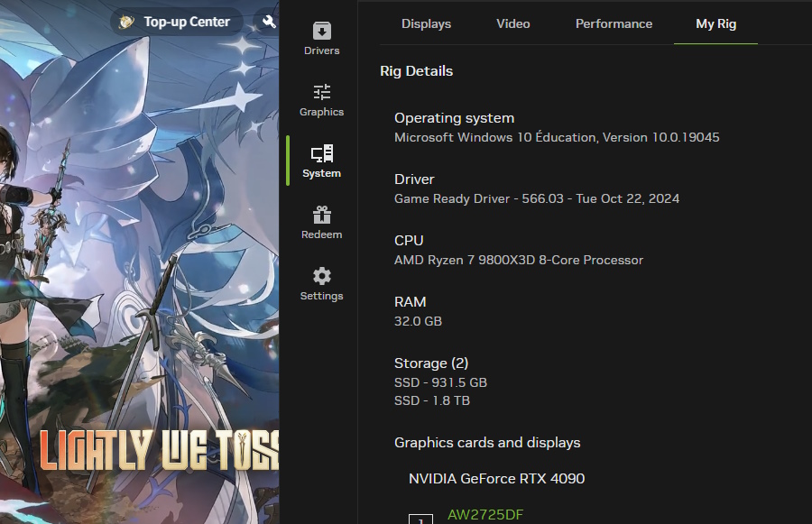Open Top-up Center in the game launcher
Screen dimensions: 812x524
pyautogui.click(x=176, y=22)
